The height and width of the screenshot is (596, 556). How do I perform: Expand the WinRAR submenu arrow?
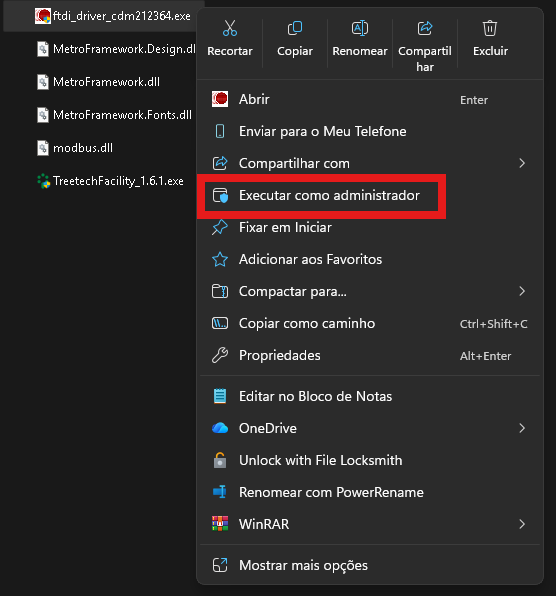coord(522,524)
